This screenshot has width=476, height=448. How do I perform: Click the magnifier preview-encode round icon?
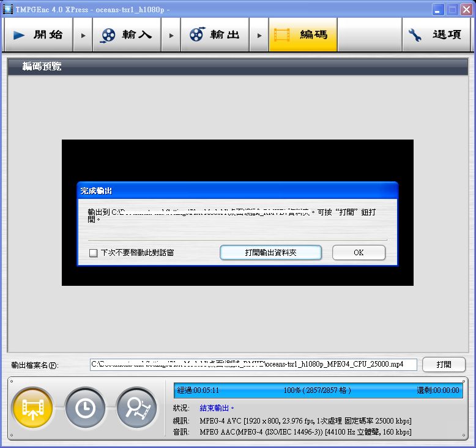pyautogui.click(x=137, y=408)
